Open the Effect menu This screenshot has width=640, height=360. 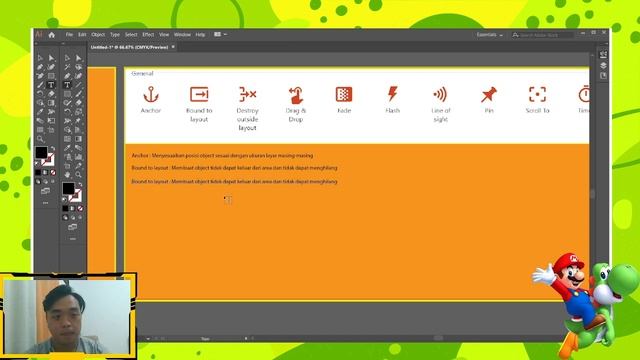(x=148, y=35)
